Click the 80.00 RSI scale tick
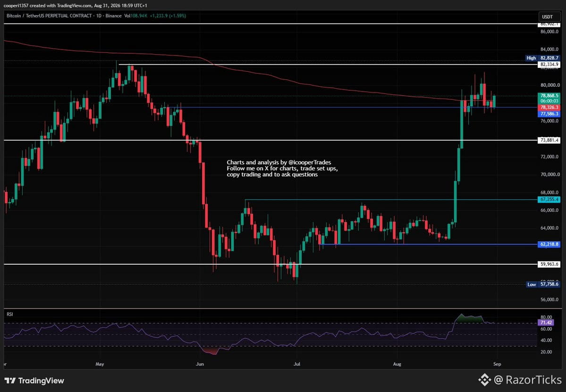Image resolution: width=566 pixels, height=392 pixels. (546, 317)
